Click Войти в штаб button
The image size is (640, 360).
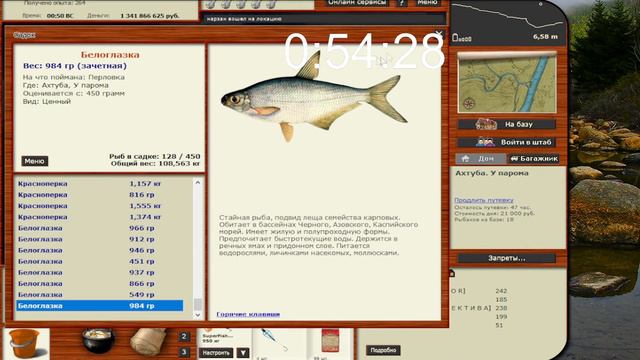(507, 142)
